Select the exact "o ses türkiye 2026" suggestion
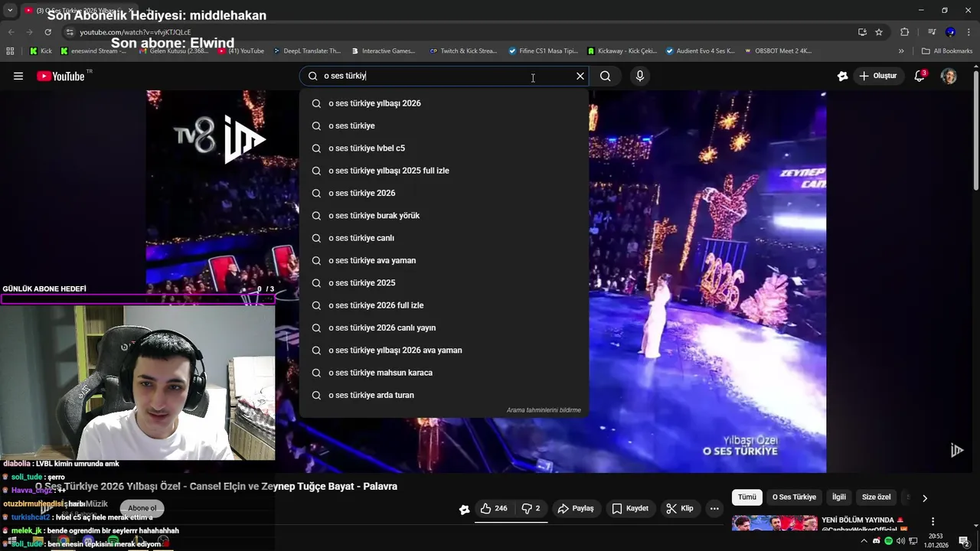Image resolution: width=980 pixels, height=551 pixels. [444, 193]
